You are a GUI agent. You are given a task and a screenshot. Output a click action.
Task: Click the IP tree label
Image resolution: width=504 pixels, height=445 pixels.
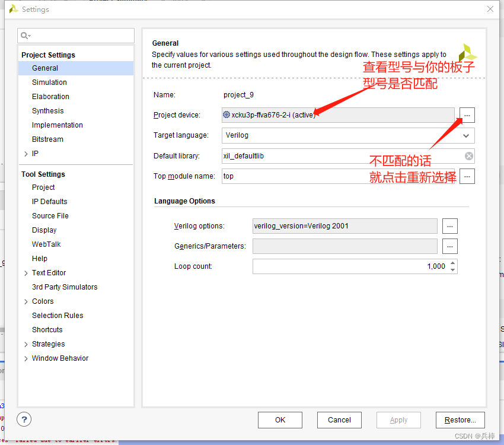tap(35, 154)
